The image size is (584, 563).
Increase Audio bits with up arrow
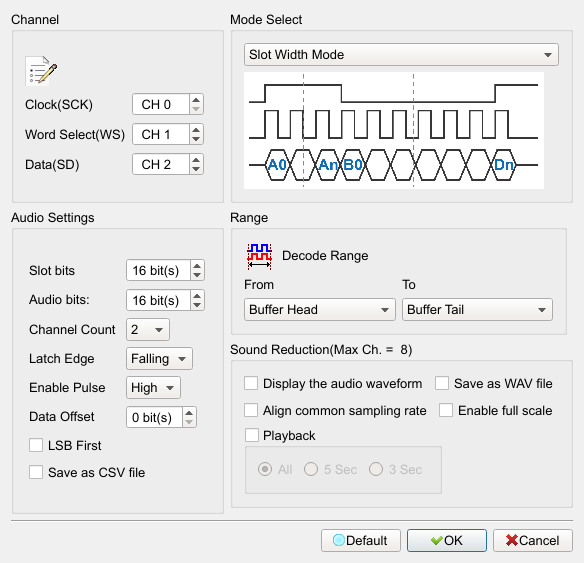tap(197, 295)
